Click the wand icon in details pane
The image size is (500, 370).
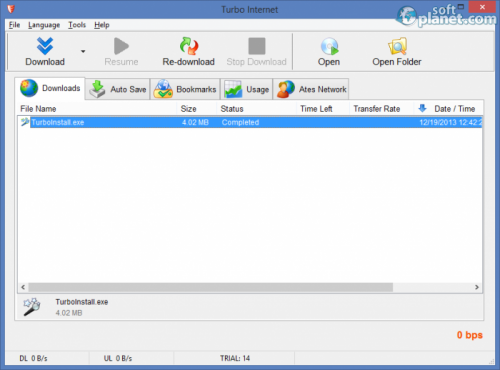pyautogui.click(x=32, y=307)
